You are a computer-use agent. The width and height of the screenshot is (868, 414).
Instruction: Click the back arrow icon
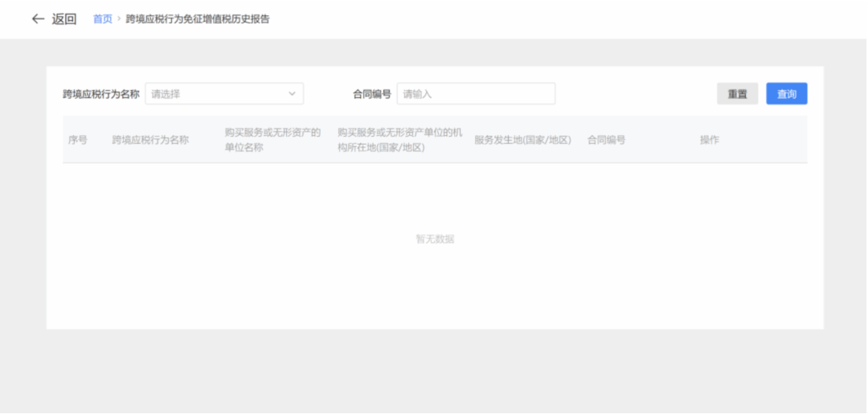(38, 19)
